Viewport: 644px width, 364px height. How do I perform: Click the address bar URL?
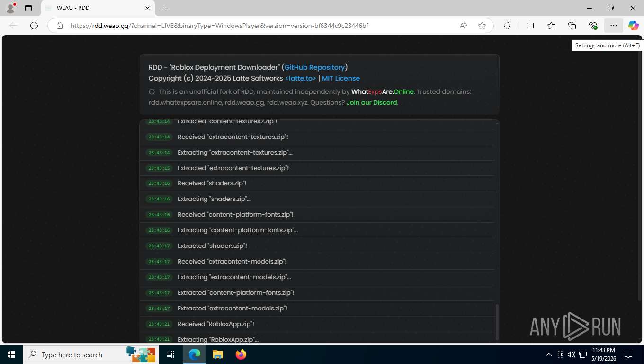[219, 26]
